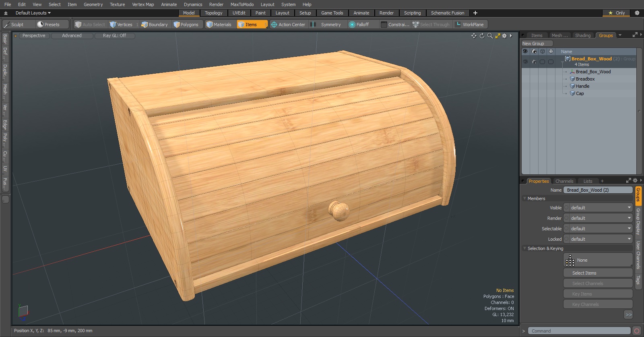644x337 pixels.
Task: Switch to the Topology layout tab
Action: click(213, 13)
